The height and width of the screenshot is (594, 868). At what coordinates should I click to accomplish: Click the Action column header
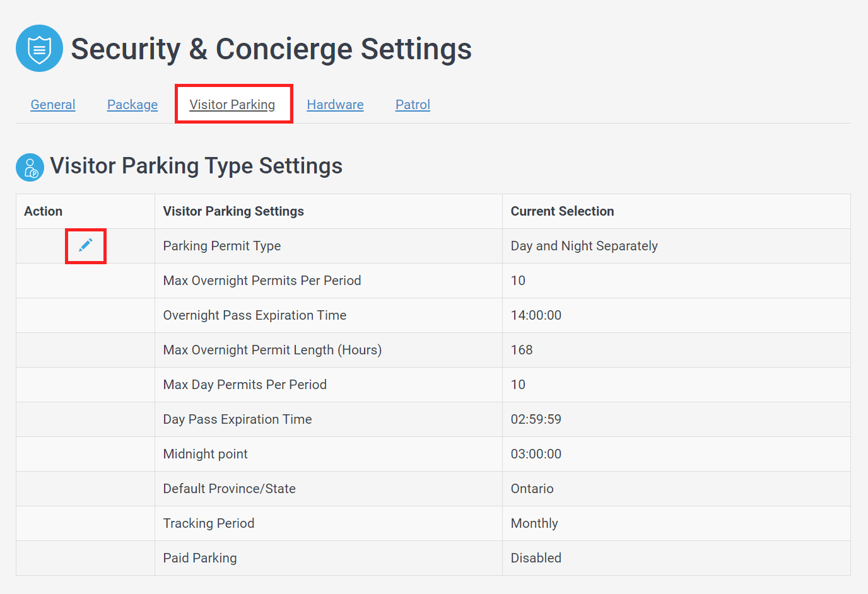pos(44,211)
